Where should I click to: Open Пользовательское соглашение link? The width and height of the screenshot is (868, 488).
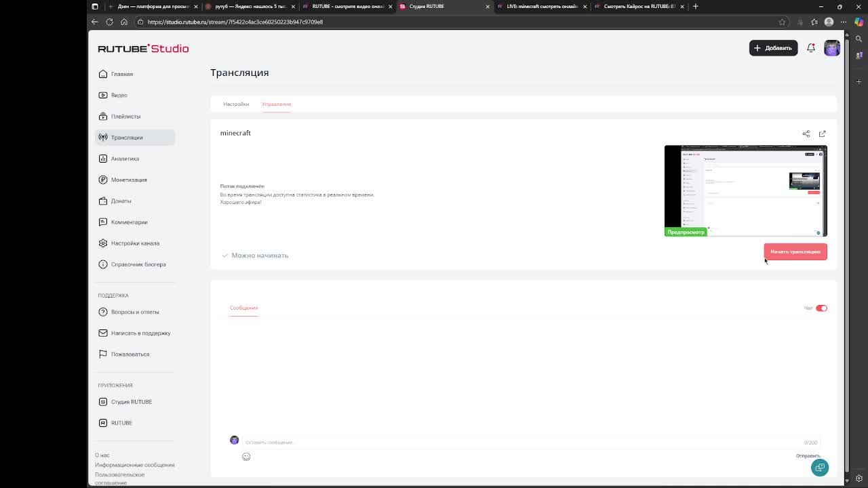point(119,479)
